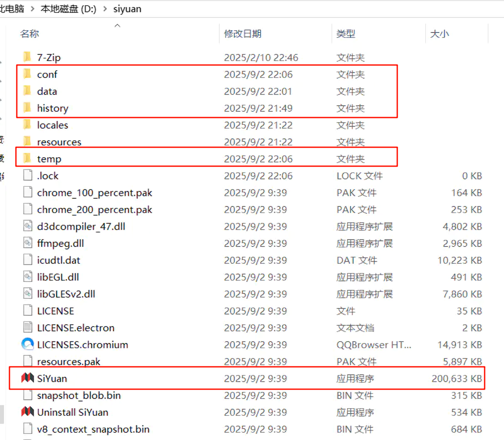The height and width of the screenshot is (440, 504).
Task: Select libGLESv2.dll file name
Action: tap(66, 294)
